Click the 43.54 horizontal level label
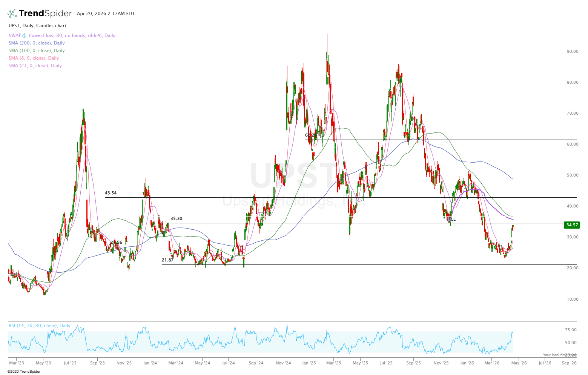Viewport: 588px width, 375px height. point(111,193)
